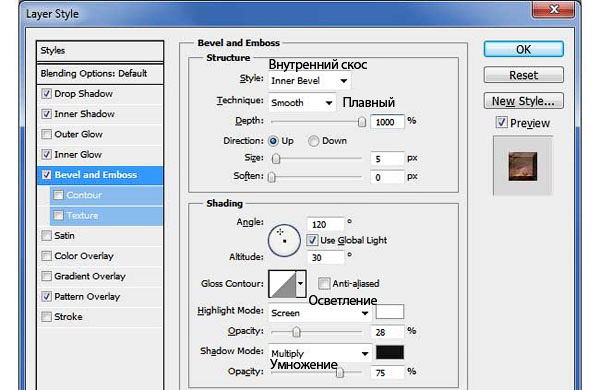The image size is (600, 390).
Task: Select the Pattern Overlay label in the list
Action: 87,297
